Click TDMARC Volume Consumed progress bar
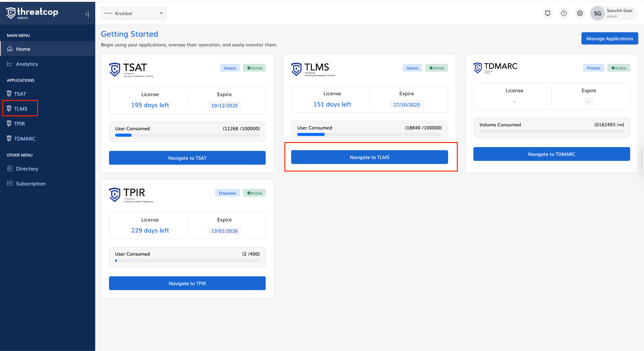The image size is (644, 351). coord(552,131)
